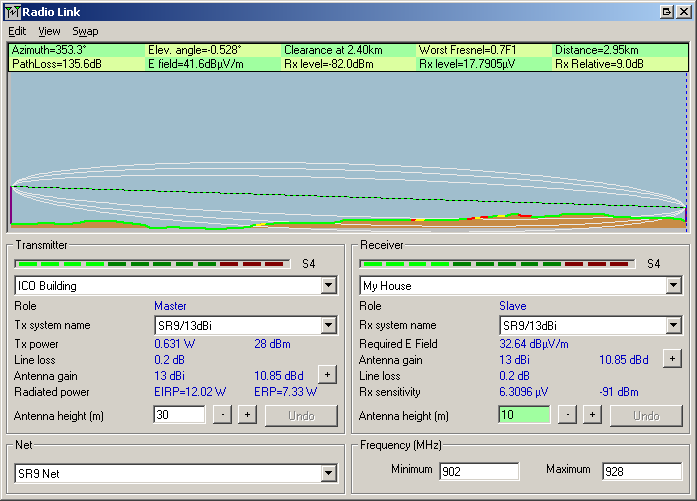The height and width of the screenshot is (501, 697).
Task: Open the View menu
Action: point(49,31)
